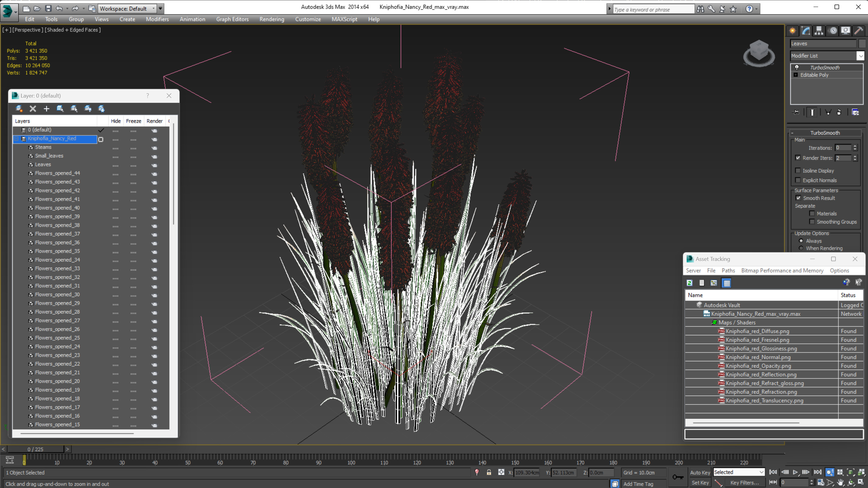Viewport: 868px width, 488px height.
Task: Open the Rendering menu
Action: (x=272, y=19)
